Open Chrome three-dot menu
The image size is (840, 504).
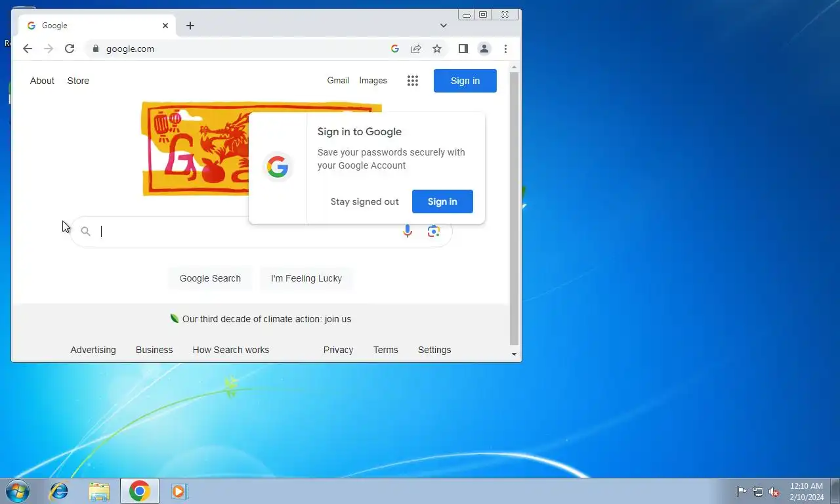click(505, 49)
